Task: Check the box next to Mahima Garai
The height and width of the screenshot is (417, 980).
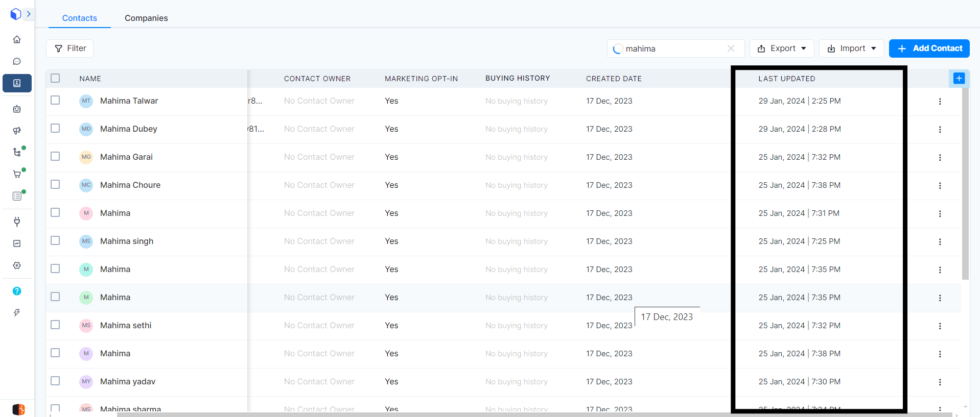Action: click(55, 157)
